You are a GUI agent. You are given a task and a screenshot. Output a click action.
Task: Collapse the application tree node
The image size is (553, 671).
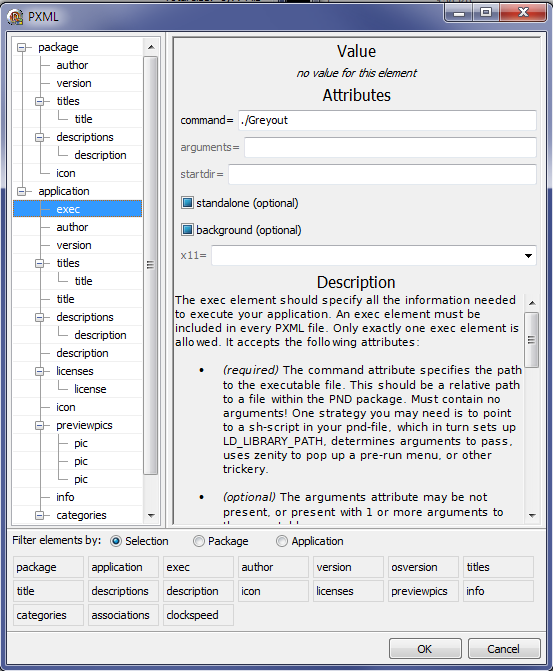click(x=21, y=191)
